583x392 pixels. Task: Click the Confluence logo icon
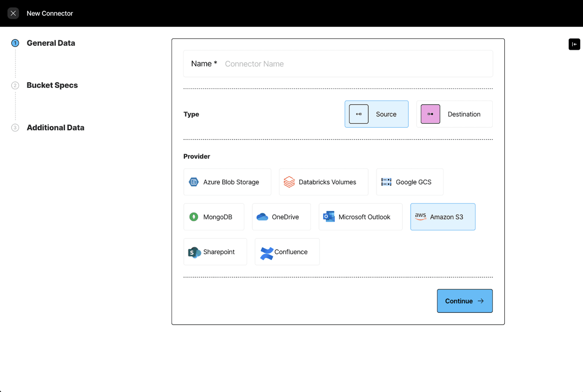(267, 253)
